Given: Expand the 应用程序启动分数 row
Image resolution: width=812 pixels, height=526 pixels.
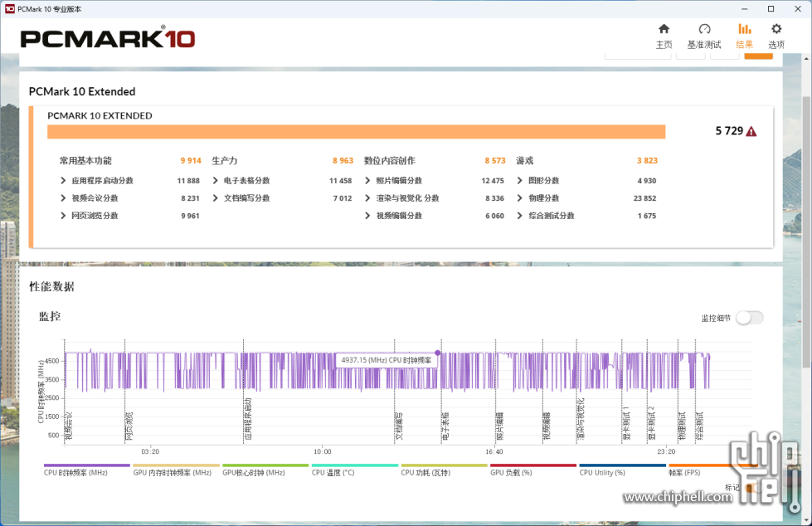Looking at the screenshot, I should (x=63, y=181).
